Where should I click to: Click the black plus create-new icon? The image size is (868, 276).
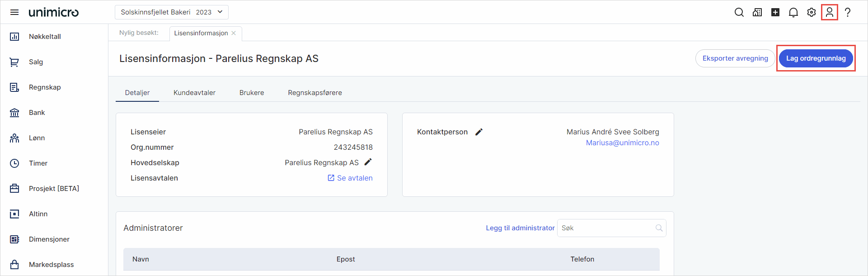coord(775,12)
